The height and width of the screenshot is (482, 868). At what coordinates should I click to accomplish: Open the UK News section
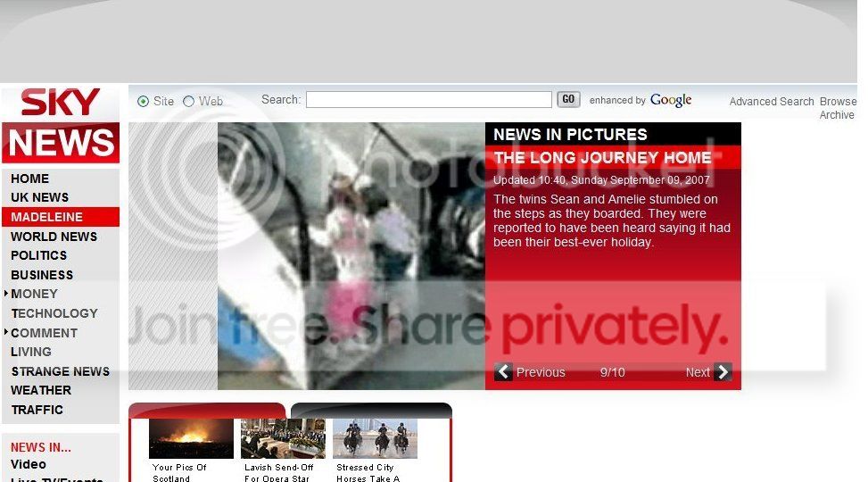[x=39, y=197]
